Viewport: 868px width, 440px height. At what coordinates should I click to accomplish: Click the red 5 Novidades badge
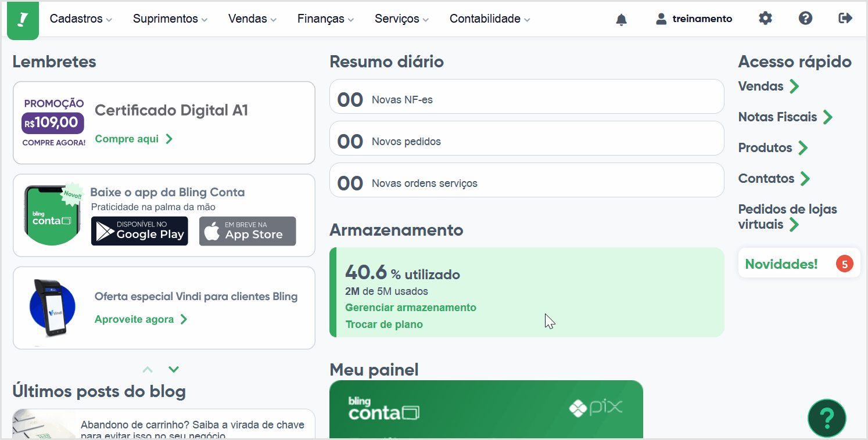click(844, 264)
